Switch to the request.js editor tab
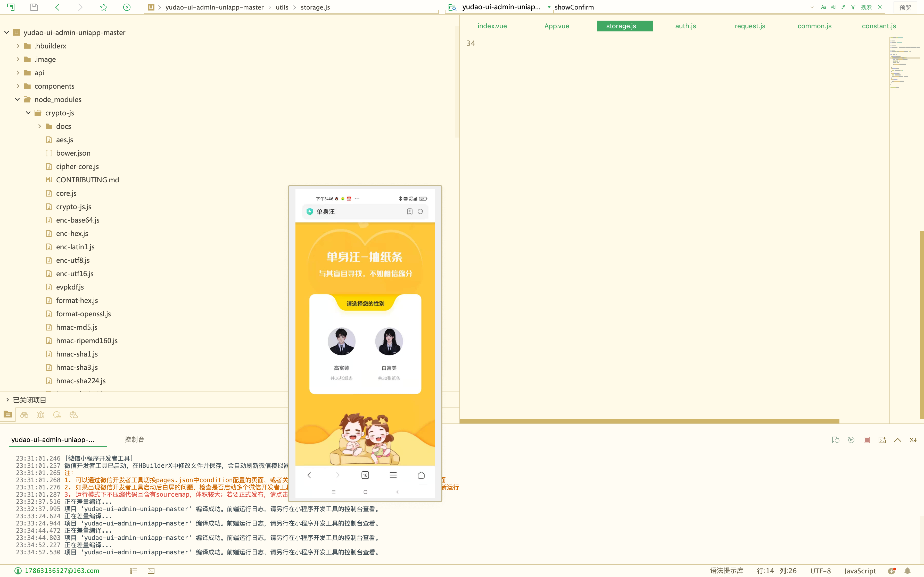This screenshot has width=924, height=577. tap(749, 26)
